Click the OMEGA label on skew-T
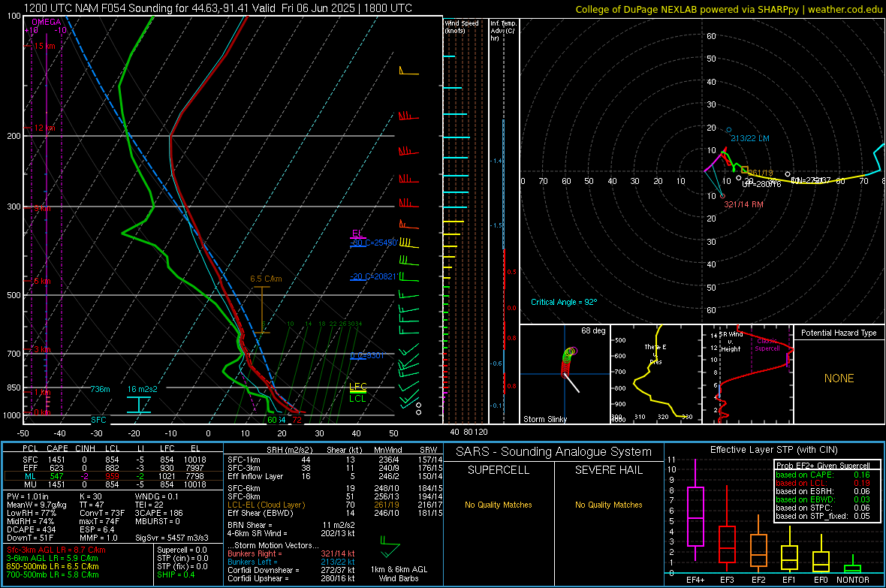 (46, 22)
